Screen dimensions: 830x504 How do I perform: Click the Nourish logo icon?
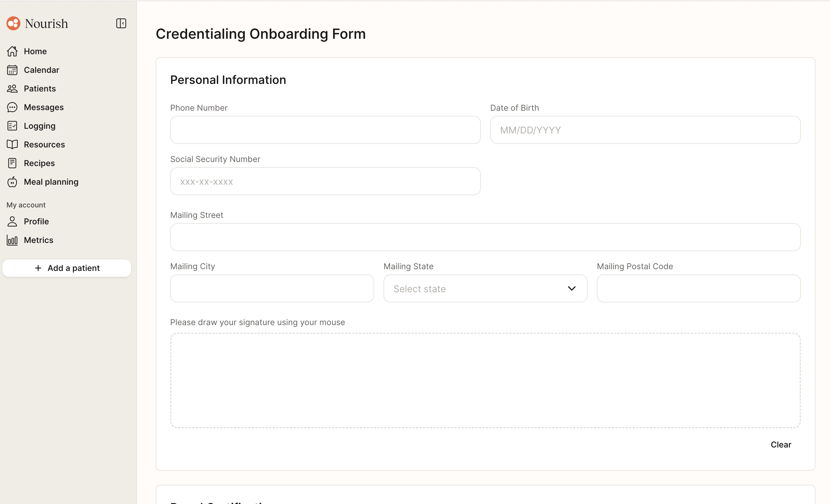click(x=13, y=24)
